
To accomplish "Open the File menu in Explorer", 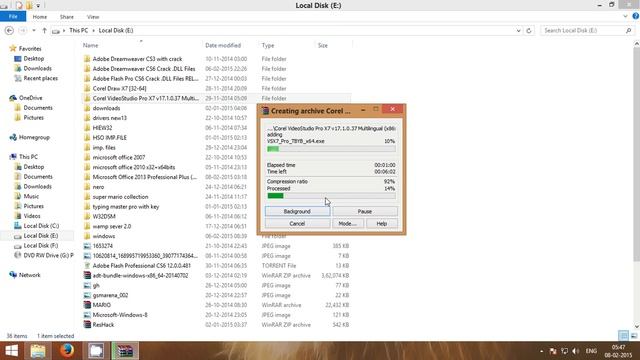I will coord(13,17).
